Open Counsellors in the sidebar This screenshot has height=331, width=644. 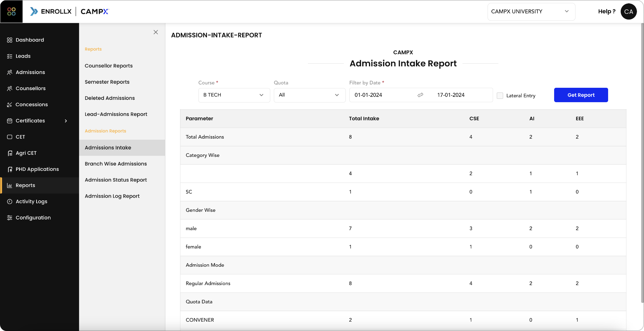tap(40, 88)
